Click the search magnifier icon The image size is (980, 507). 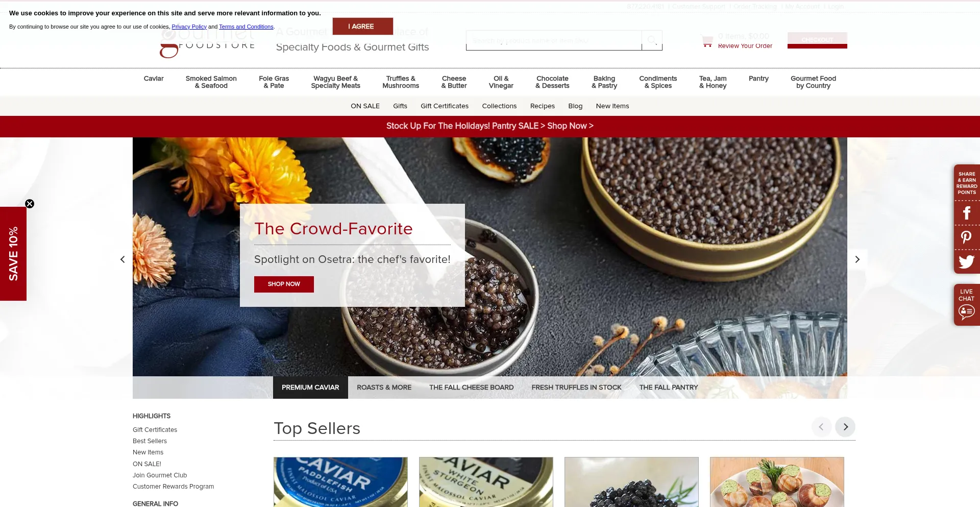(652, 40)
